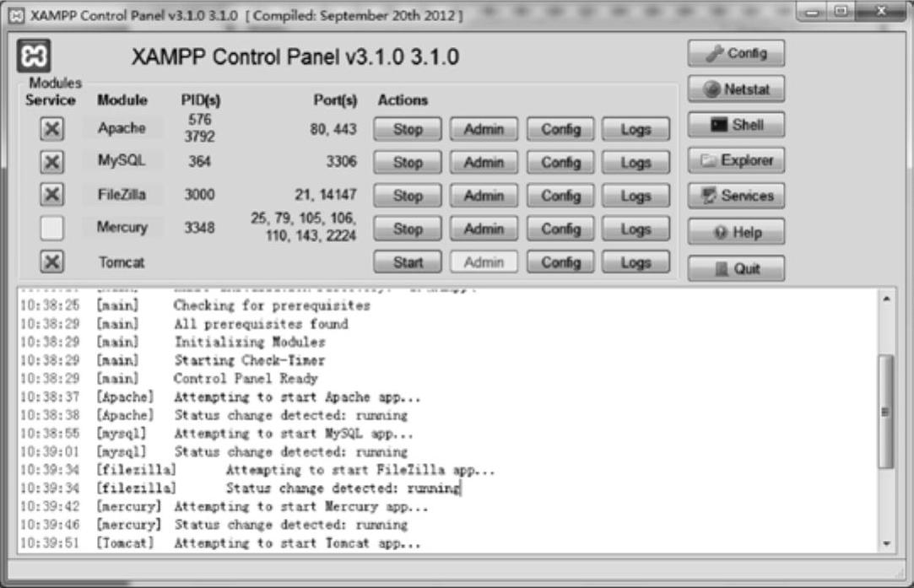The height and width of the screenshot is (588, 914).
Task: Open the FileZilla Config menu
Action: (560, 196)
